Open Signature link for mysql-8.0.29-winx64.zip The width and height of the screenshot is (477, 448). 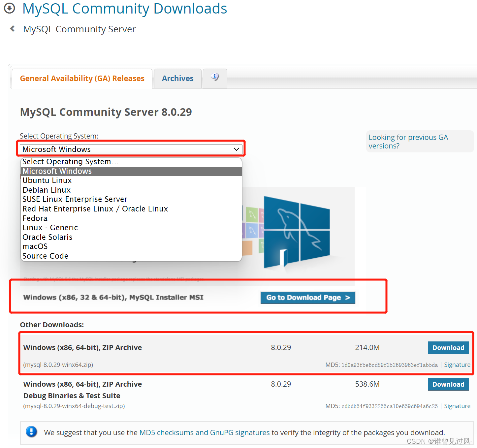pos(457,365)
